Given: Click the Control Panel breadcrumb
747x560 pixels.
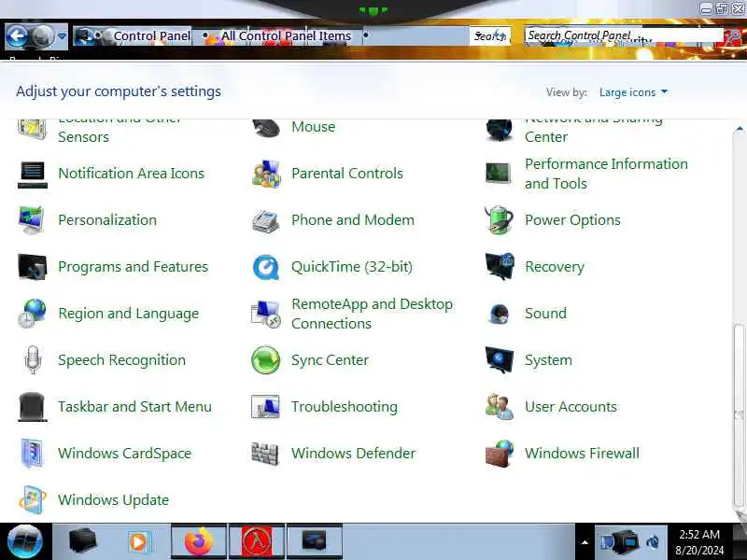Looking at the screenshot, I should tap(151, 36).
